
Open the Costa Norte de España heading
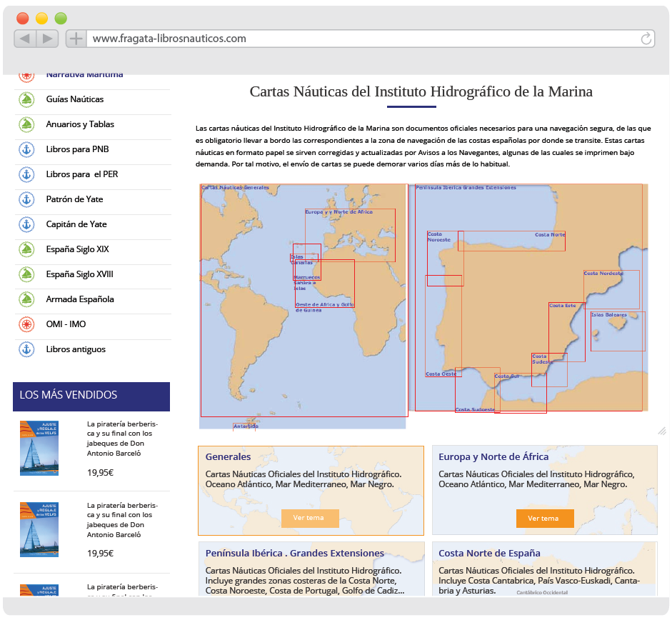[489, 553]
